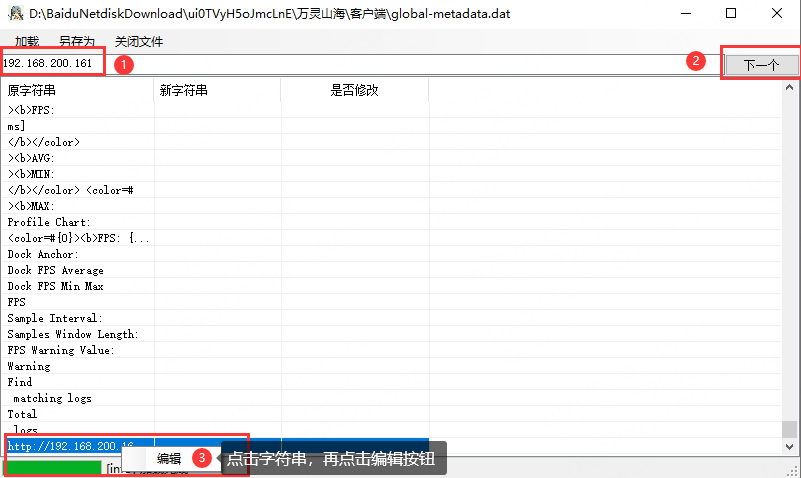Click the scrollbar down arrow

(x=790, y=446)
